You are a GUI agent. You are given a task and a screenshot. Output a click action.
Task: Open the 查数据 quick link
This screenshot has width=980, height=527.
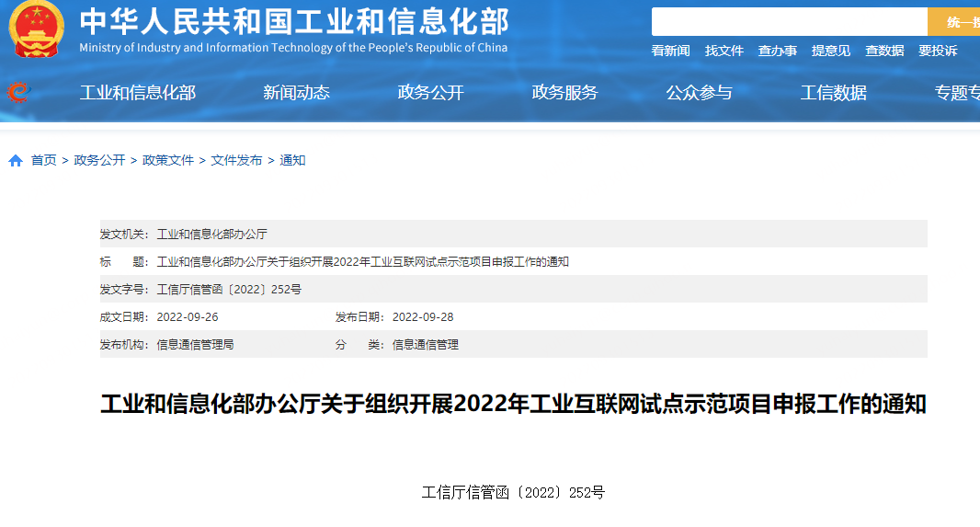884,51
